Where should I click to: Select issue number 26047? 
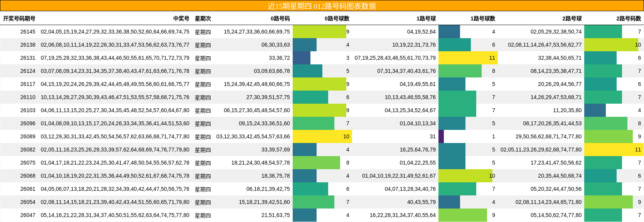coord(28,215)
